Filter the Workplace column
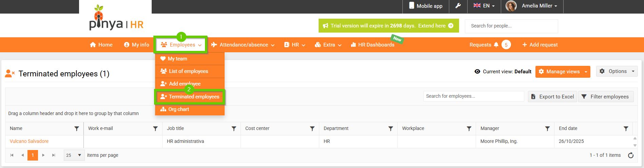This screenshot has width=644, height=168. tap(469, 129)
